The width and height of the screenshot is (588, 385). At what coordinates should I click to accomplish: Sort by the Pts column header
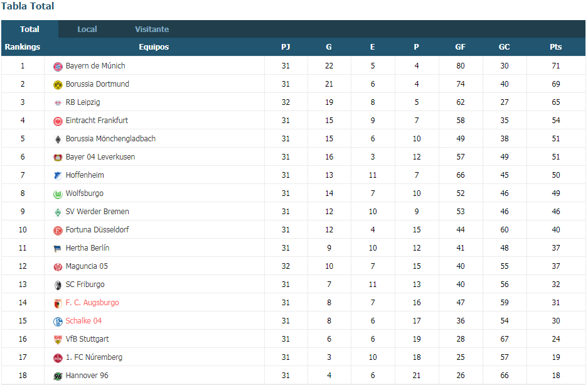pos(556,47)
